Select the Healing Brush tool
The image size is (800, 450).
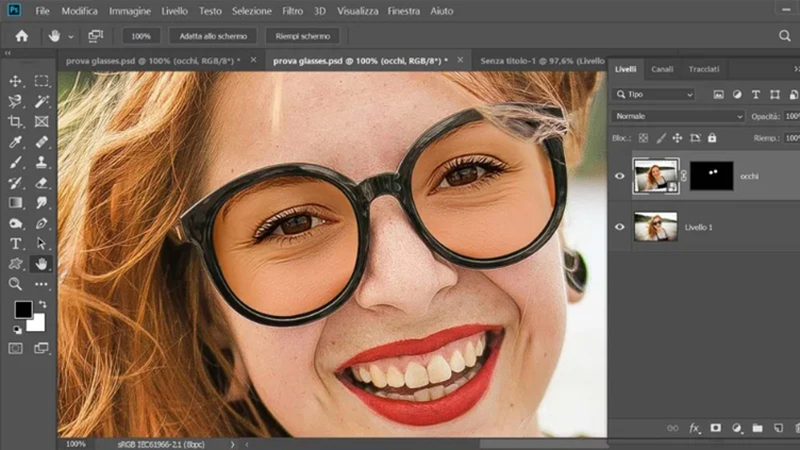click(x=41, y=142)
